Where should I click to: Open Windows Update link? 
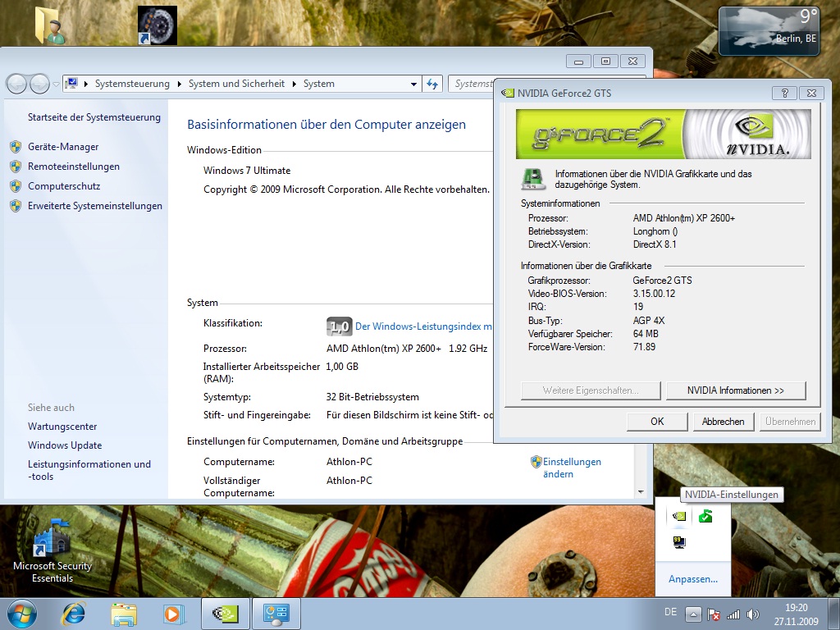click(x=65, y=445)
